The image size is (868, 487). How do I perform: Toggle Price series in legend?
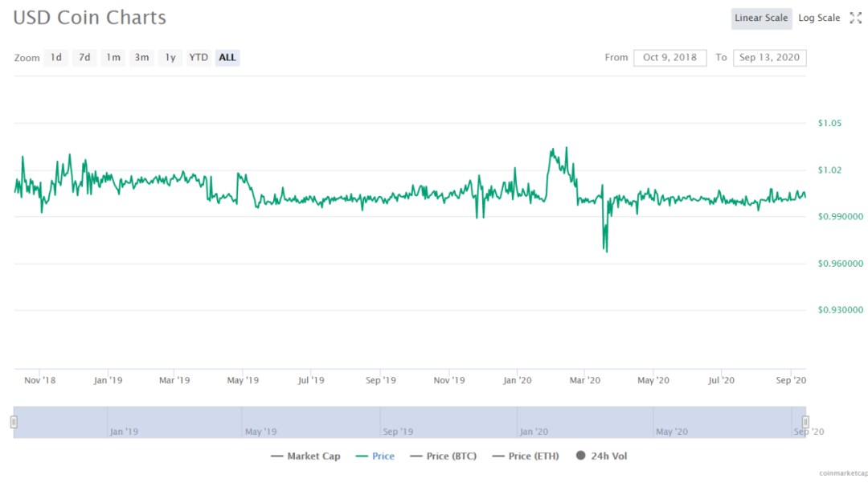pos(375,456)
